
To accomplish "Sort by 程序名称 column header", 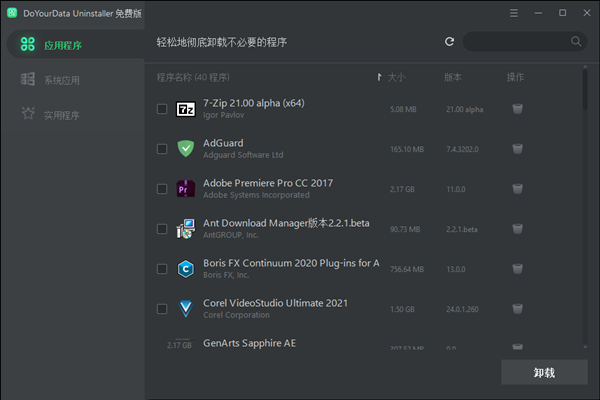I will 193,77.
